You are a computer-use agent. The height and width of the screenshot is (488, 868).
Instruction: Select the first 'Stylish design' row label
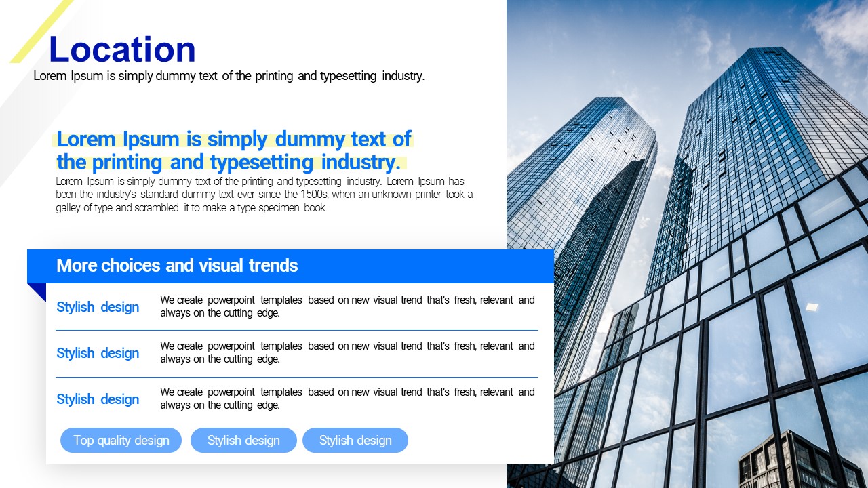pos(98,307)
